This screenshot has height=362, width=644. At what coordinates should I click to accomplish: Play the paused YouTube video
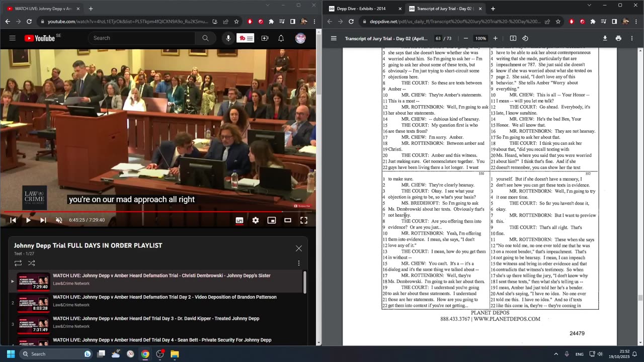pos(28,220)
